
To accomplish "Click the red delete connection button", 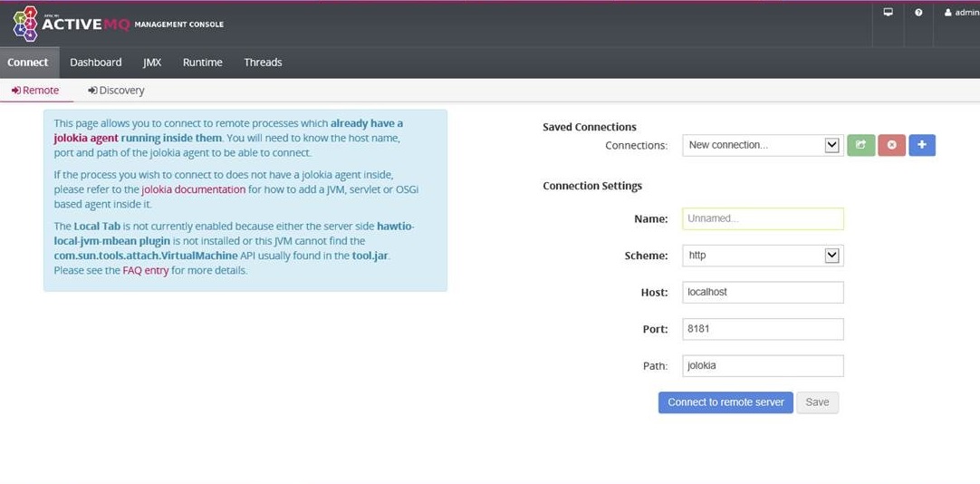I will [891, 145].
